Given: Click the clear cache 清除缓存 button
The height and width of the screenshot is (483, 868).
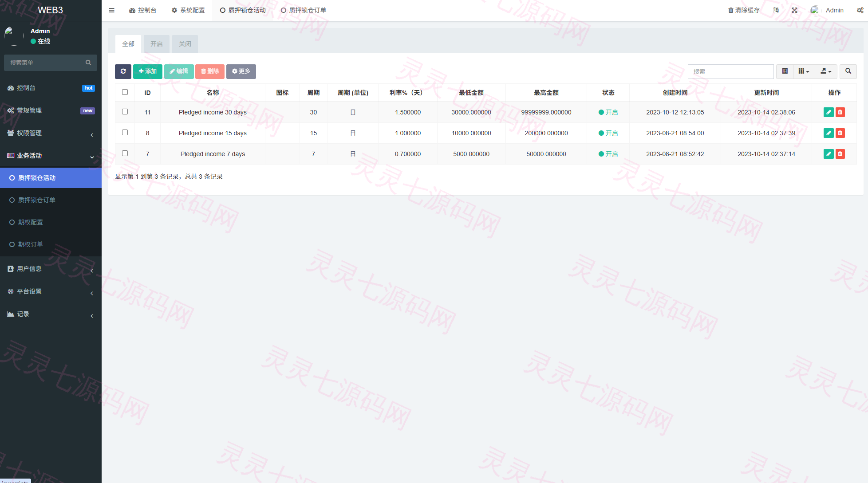Looking at the screenshot, I should [x=744, y=10].
